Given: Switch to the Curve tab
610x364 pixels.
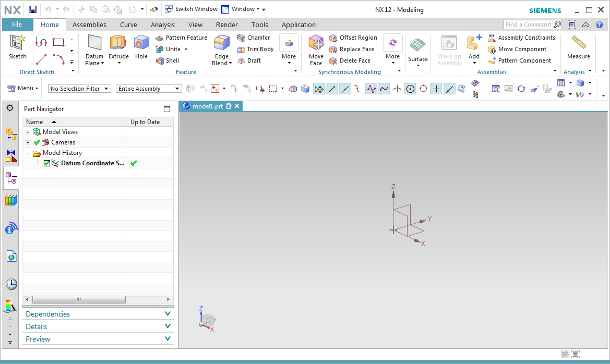Looking at the screenshot, I should pyautogui.click(x=128, y=25).
